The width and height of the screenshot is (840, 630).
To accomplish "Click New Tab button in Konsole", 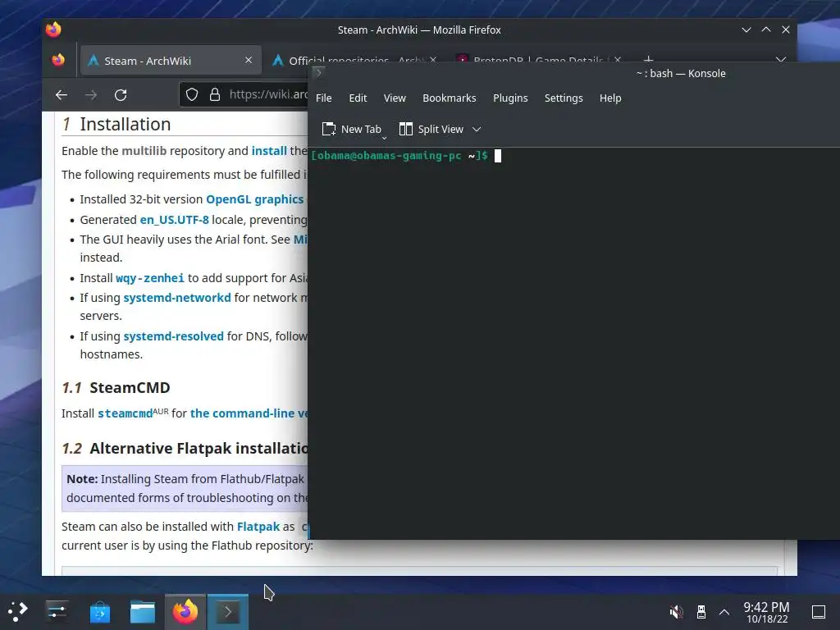I will [x=351, y=129].
